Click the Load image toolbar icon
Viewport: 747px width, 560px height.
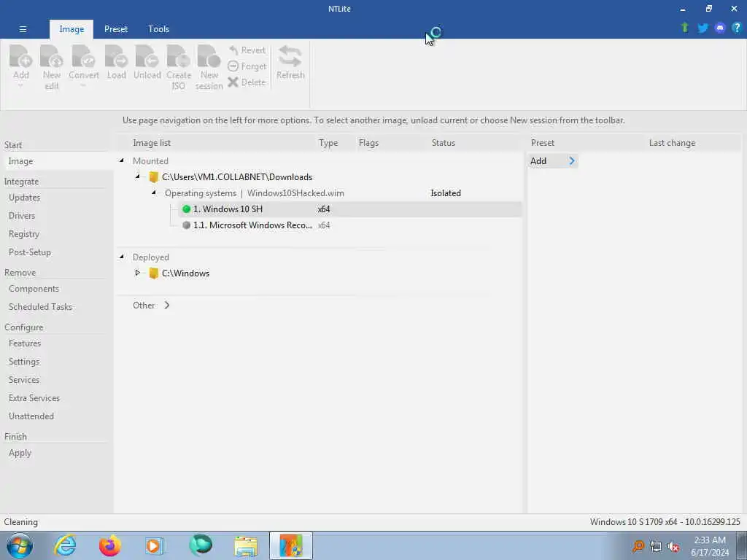[x=116, y=56]
